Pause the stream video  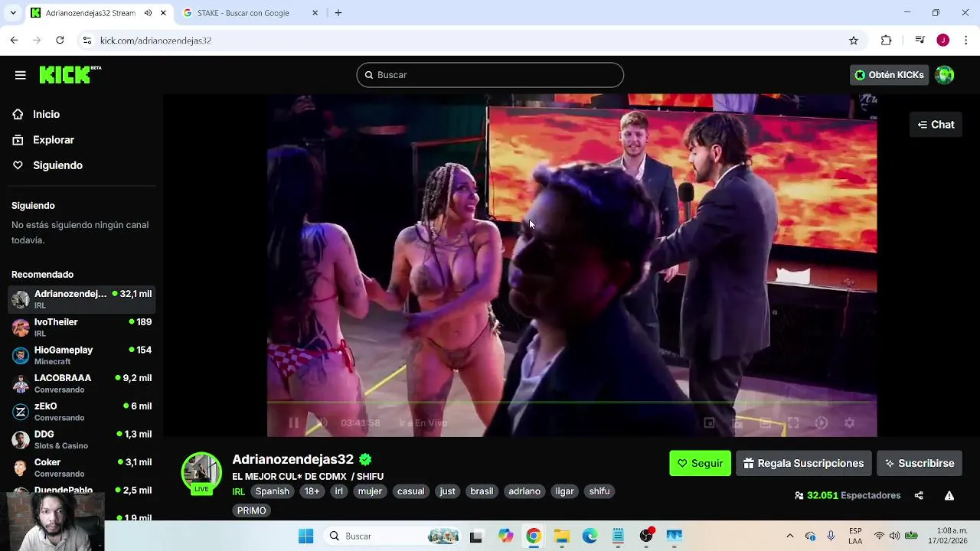(293, 422)
